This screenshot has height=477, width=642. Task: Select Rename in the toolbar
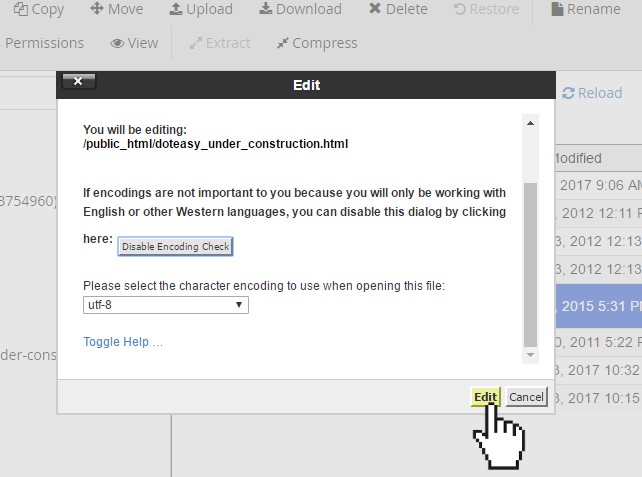click(x=585, y=9)
